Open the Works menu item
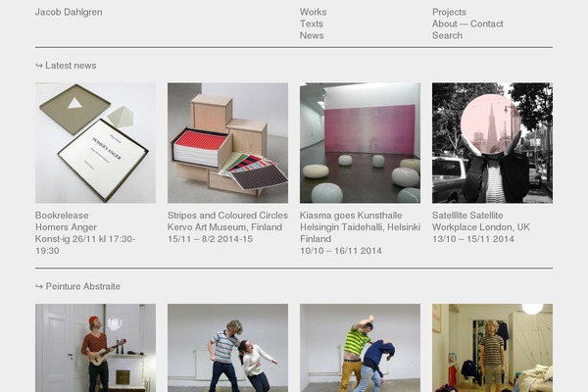Screen dimensions: 588x392 (x=313, y=12)
